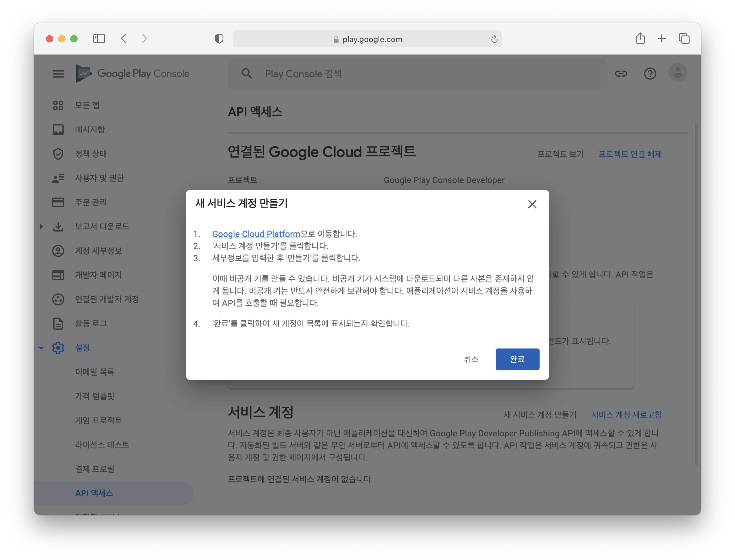
Task: Click the Safari share icon
Action: coord(640,39)
